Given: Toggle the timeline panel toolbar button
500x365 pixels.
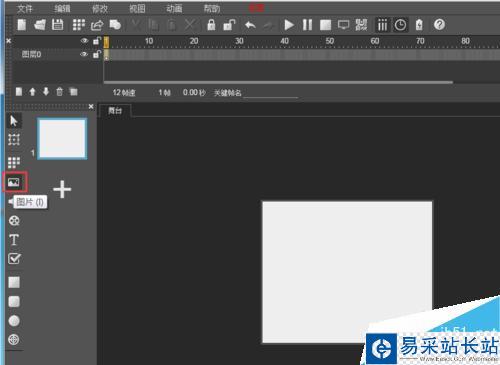Looking at the screenshot, I should click(x=382, y=25).
